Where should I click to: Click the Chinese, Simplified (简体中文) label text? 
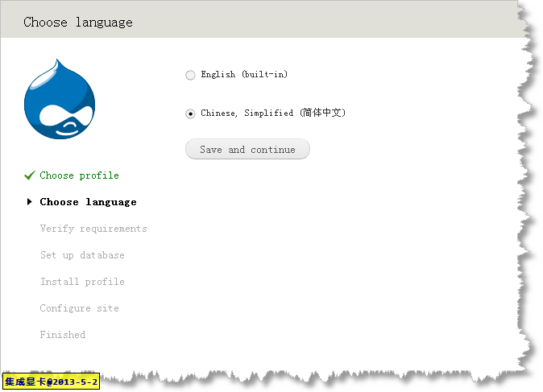click(x=273, y=113)
